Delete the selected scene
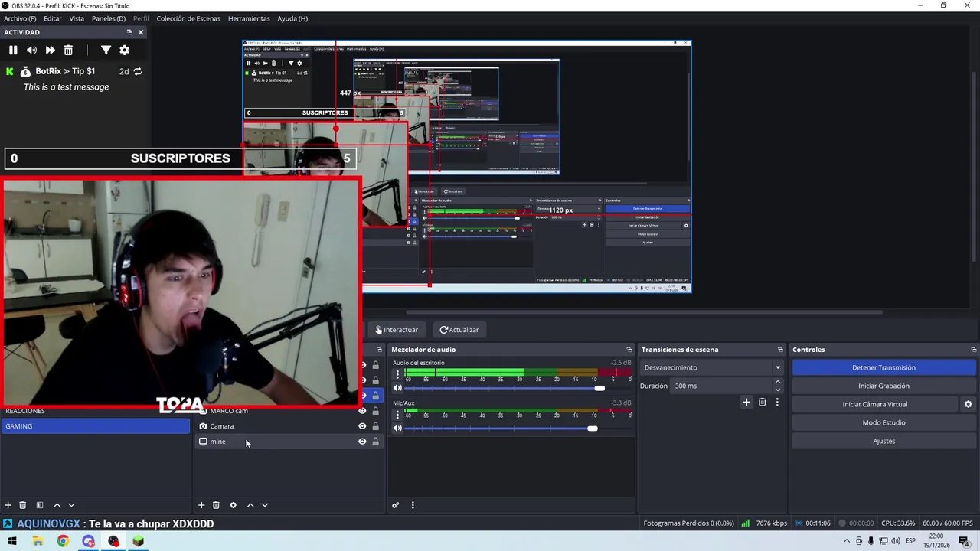The width and height of the screenshot is (980, 551). click(22, 505)
